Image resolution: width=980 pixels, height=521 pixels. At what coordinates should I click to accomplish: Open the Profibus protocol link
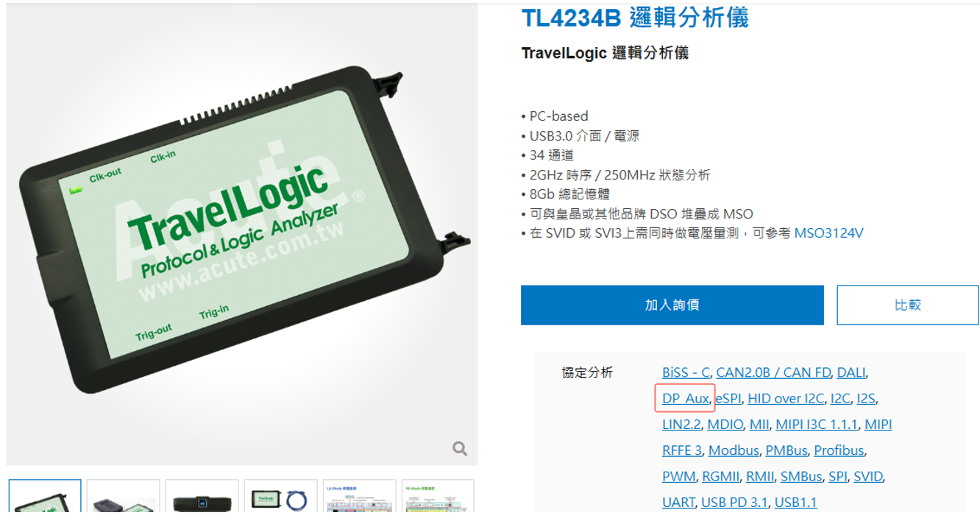[x=839, y=450]
